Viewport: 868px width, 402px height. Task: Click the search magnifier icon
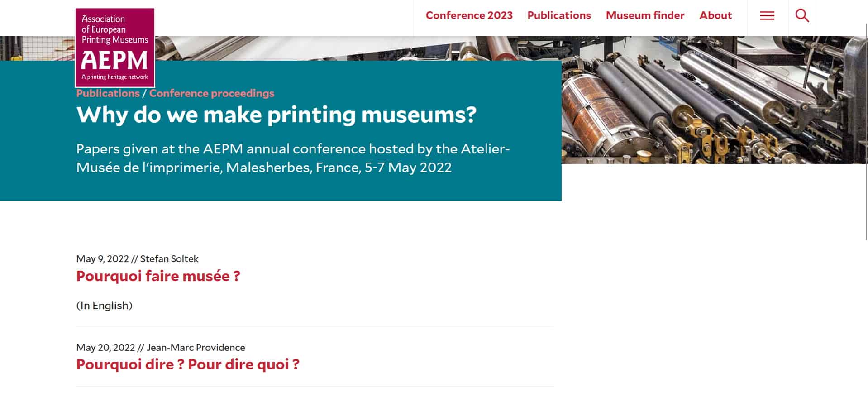click(x=802, y=16)
